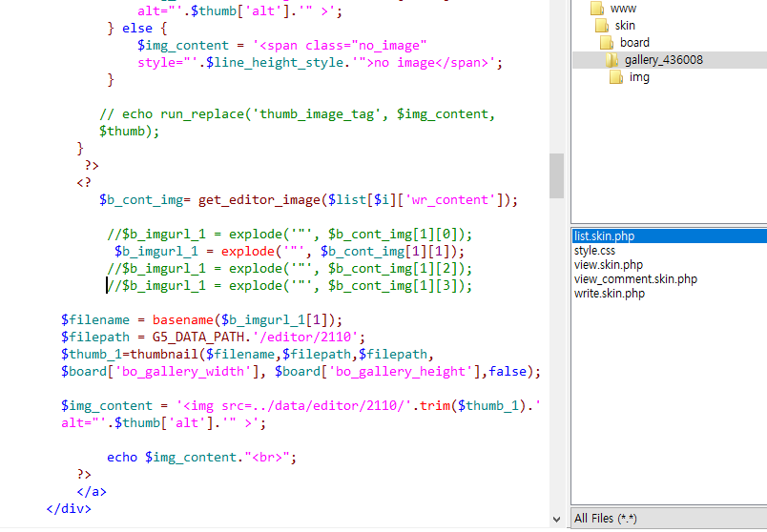The image size is (767, 532).
Task: Select the img folder in tree
Action: pyautogui.click(x=639, y=77)
